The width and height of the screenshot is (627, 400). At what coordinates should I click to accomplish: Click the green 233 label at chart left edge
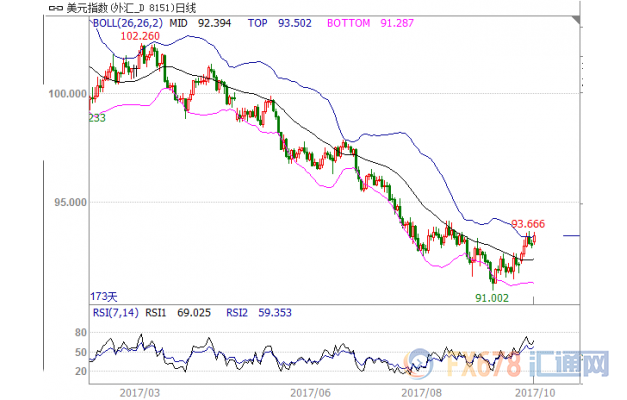coord(97,118)
